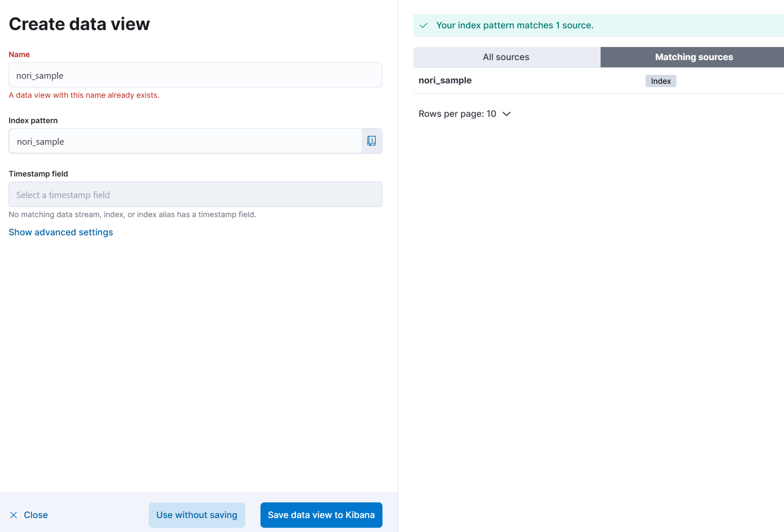
Task: Click Save data view to Kibana
Action: tap(321, 515)
